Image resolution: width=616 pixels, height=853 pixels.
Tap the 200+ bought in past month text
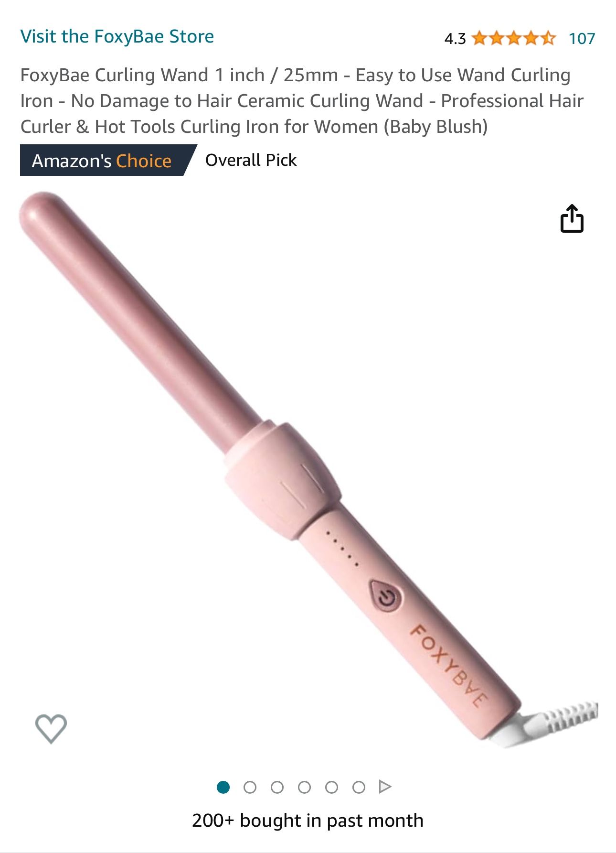pyautogui.click(x=308, y=821)
